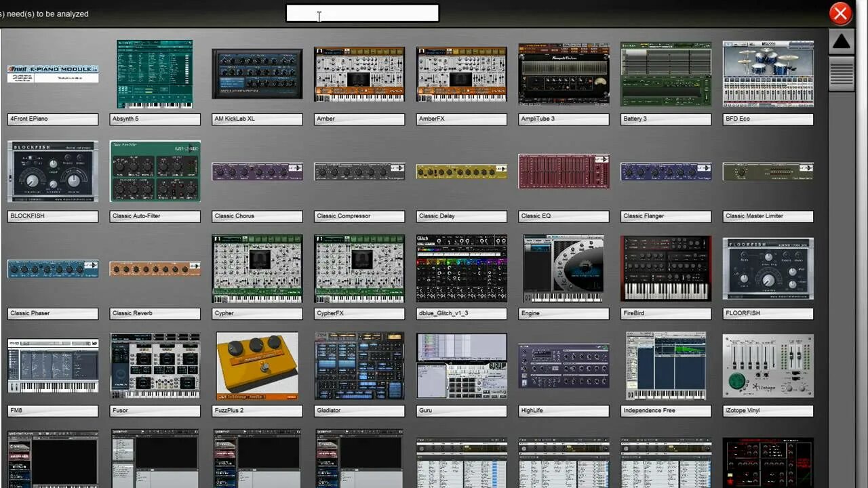868x488 pixels.
Task: Choose the AM KickLab XL plugin image
Action: [257, 74]
